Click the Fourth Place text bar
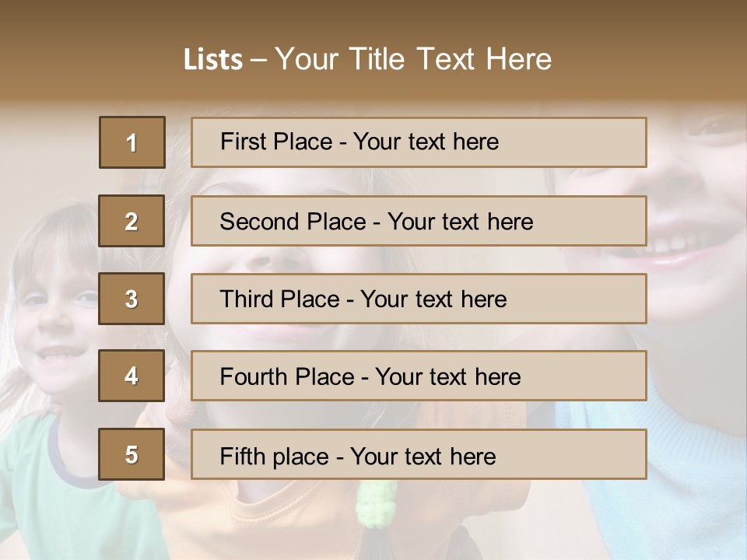 [x=419, y=376]
